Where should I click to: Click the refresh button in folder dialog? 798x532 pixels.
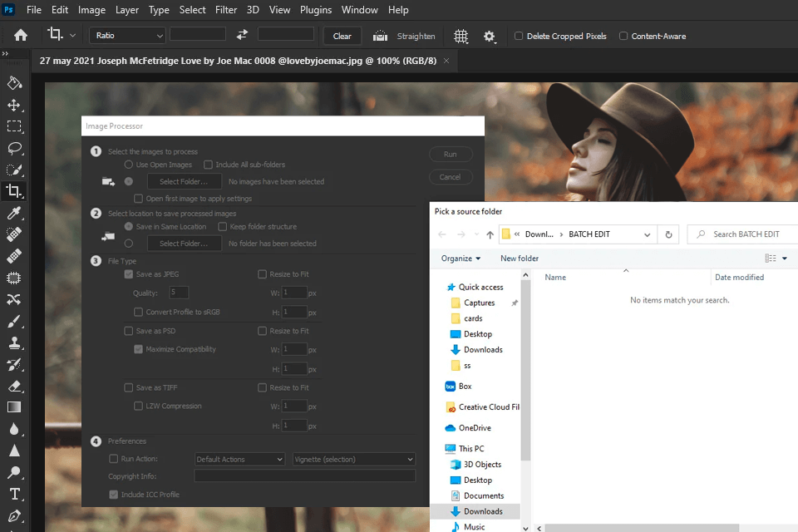click(669, 234)
